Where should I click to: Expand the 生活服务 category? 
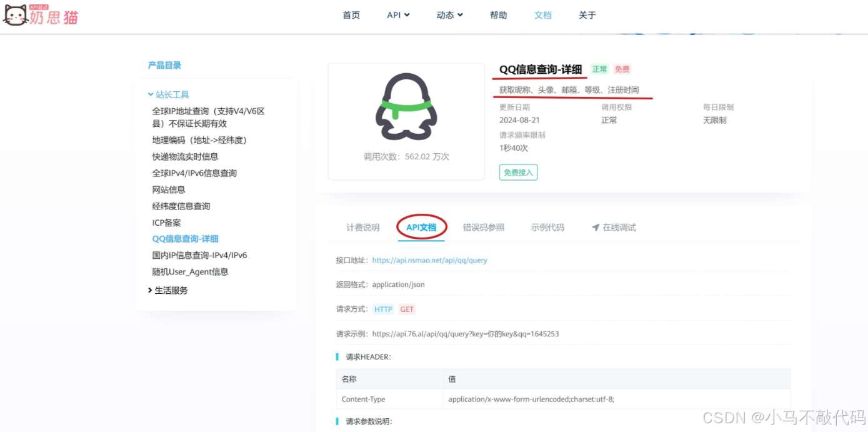[x=167, y=291]
